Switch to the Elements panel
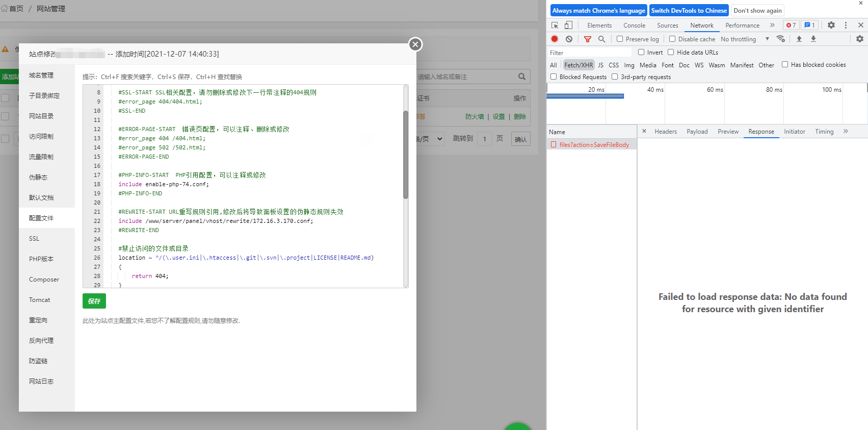The image size is (868, 430). 599,25
